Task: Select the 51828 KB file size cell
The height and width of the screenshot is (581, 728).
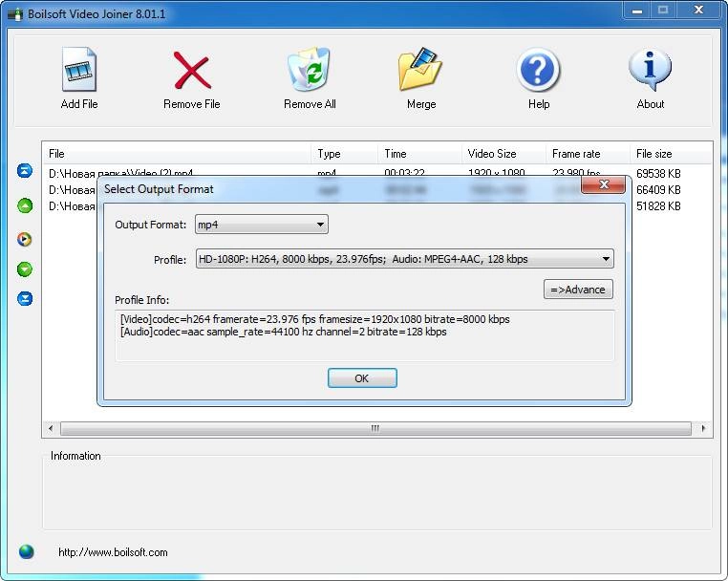Action: [658, 206]
